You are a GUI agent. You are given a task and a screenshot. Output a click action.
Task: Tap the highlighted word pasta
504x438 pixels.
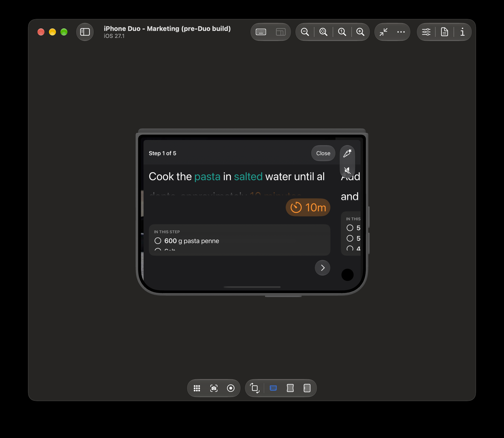coord(207,177)
